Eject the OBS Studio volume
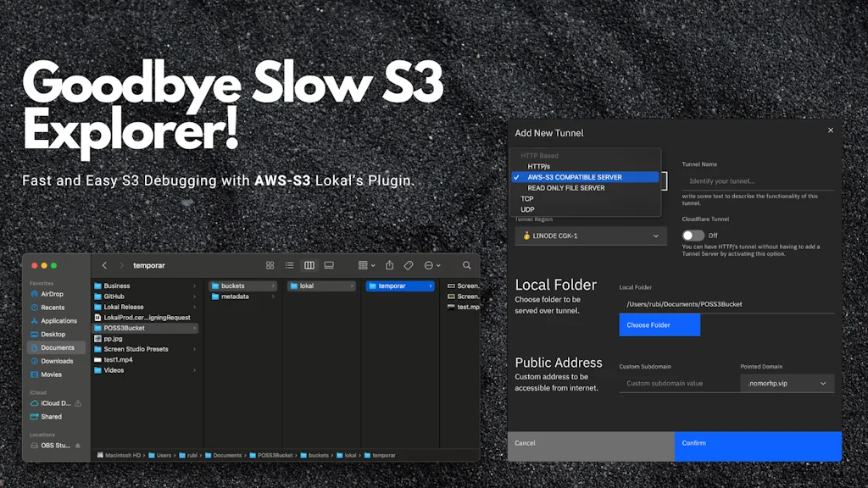868x488 pixels. 78,446
